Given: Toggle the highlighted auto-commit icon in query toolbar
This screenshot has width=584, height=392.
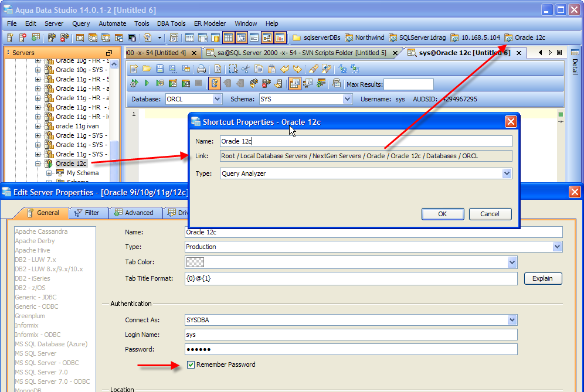Looking at the screenshot, I should (215, 83).
